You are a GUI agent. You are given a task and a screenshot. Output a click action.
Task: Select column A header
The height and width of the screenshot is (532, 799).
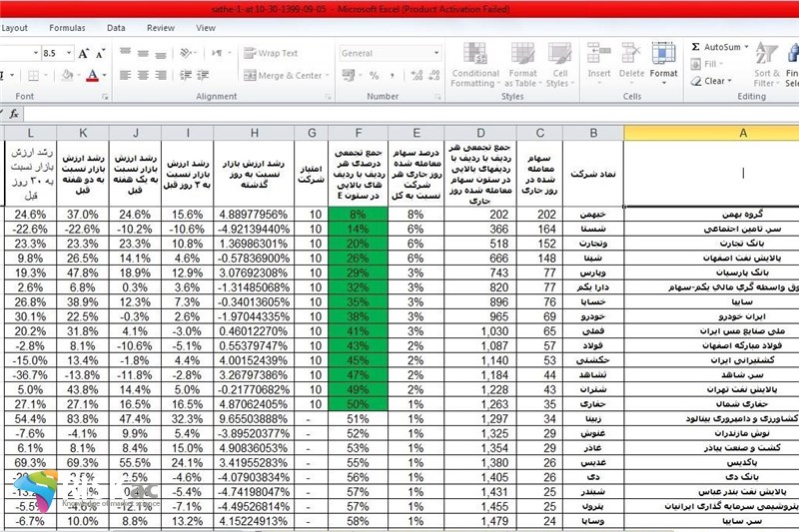coord(711,133)
